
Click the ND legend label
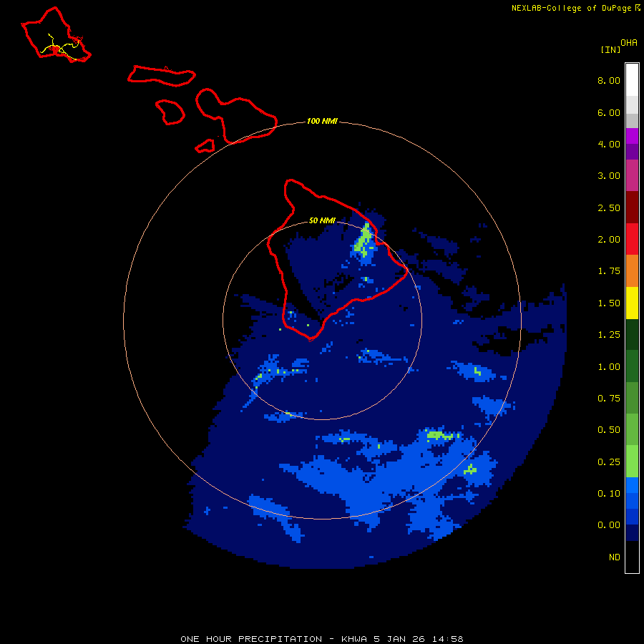615,557
